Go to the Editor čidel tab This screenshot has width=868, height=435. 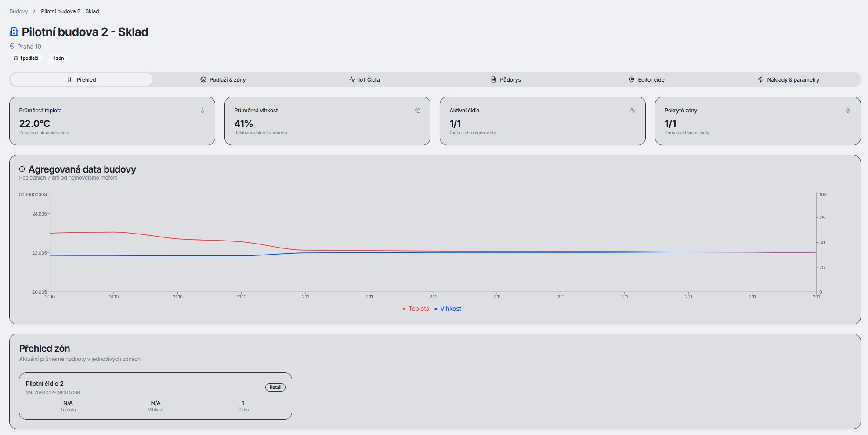tap(647, 79)
